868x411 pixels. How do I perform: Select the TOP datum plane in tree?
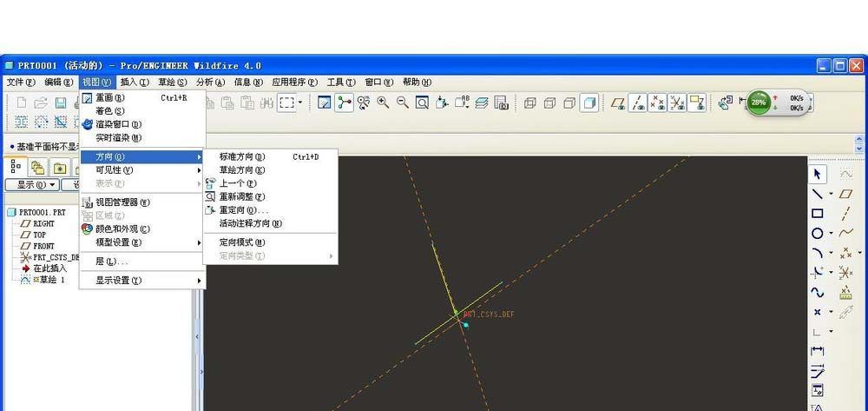coord(33,235)
